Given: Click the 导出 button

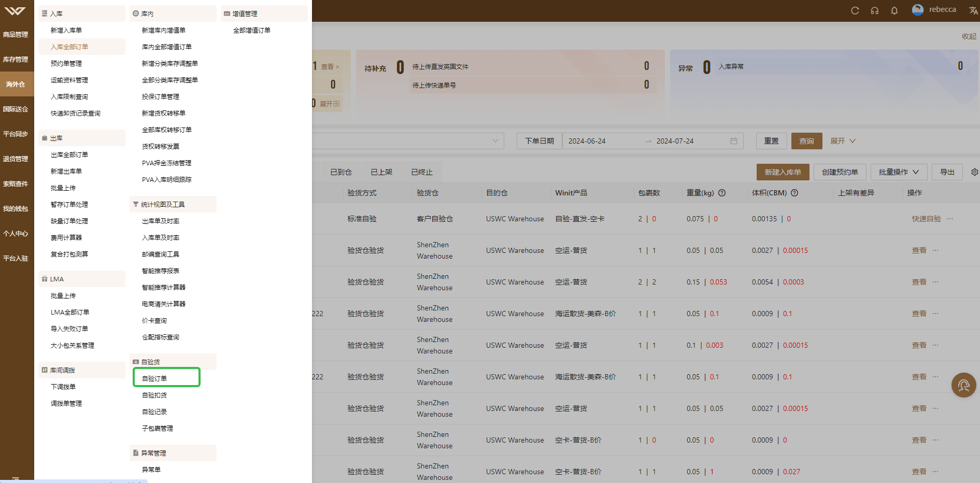Looking at the screenshot, I should click(947, 172).
